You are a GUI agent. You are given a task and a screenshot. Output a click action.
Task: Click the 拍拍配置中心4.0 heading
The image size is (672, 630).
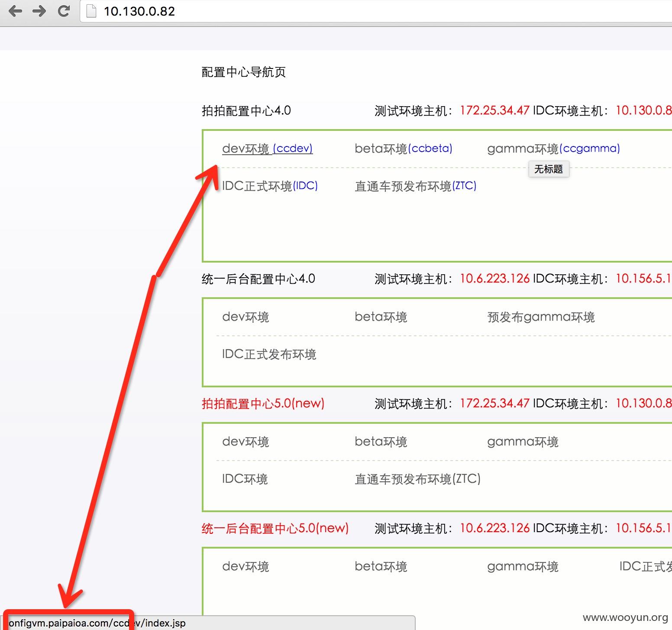tap(246, 110)
